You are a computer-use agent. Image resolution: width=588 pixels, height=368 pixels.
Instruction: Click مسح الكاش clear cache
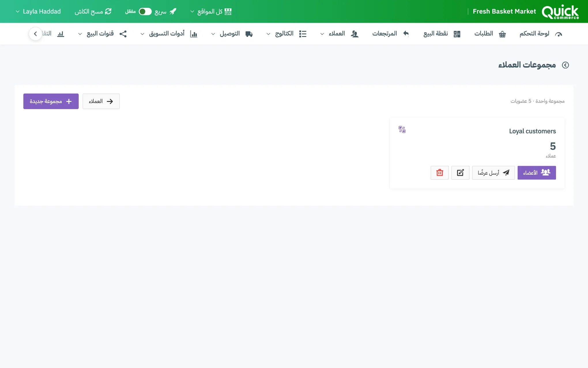pos(93,12)
